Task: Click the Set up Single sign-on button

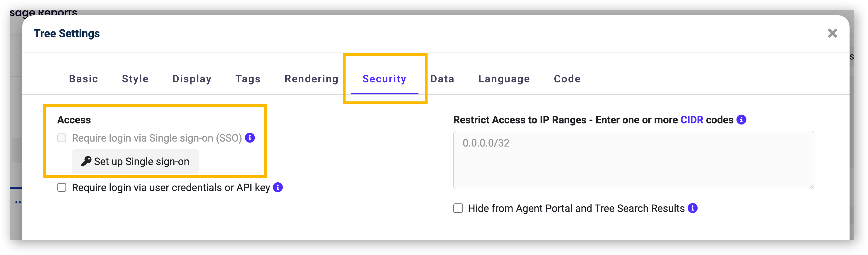Action: 135,161
